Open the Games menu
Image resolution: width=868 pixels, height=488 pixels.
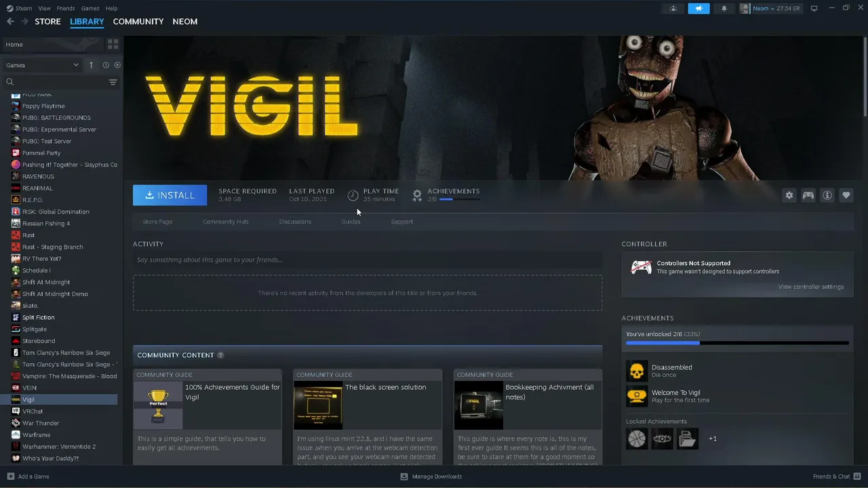tap(90, 8)
